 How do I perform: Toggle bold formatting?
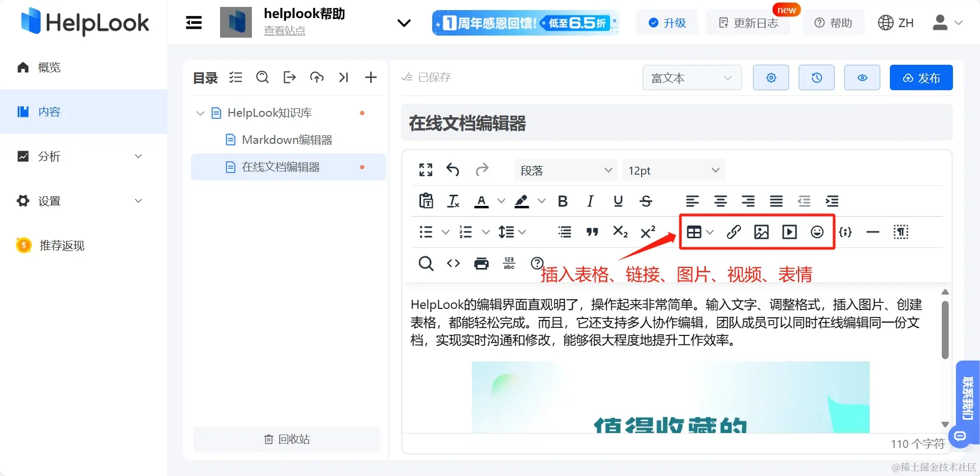pyautogui.click(x=563, y=201)
